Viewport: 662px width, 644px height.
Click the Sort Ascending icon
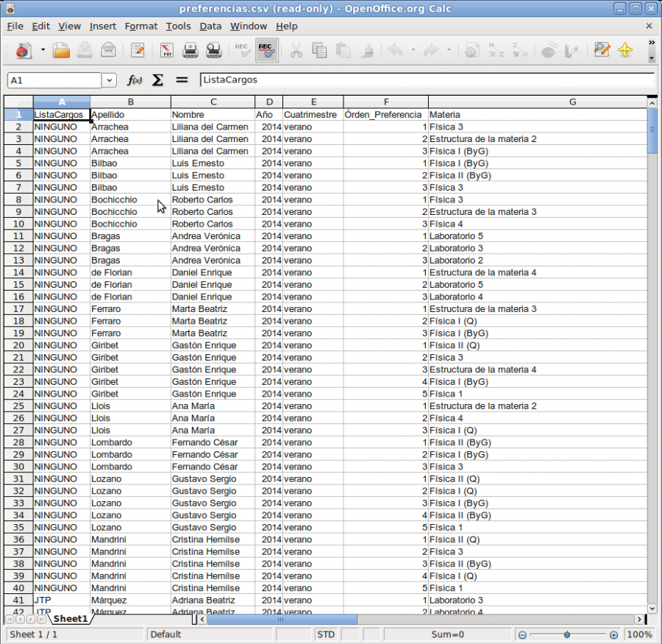pyautogui.click(x=496, y=50)
